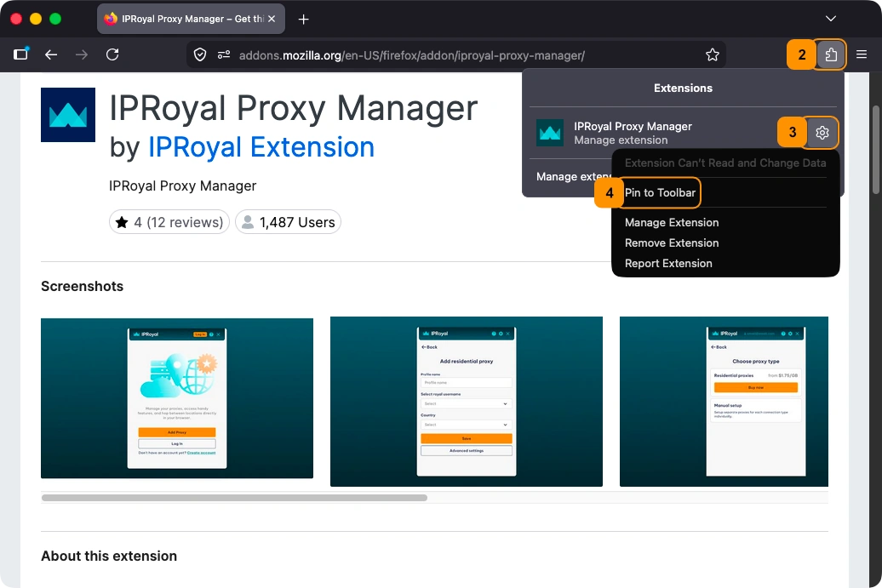Select the IPRoyal Proxy Manager browser tab

[191, 19]
